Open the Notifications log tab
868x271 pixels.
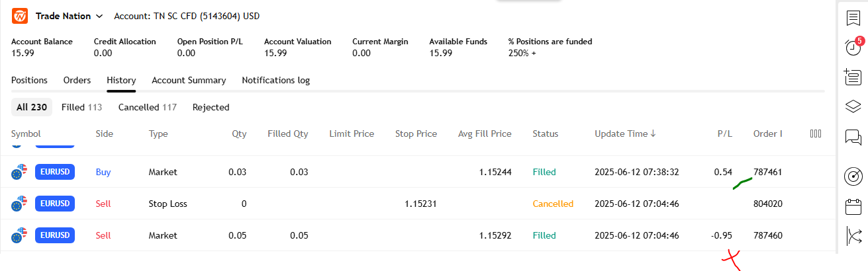tap(275, 80)
